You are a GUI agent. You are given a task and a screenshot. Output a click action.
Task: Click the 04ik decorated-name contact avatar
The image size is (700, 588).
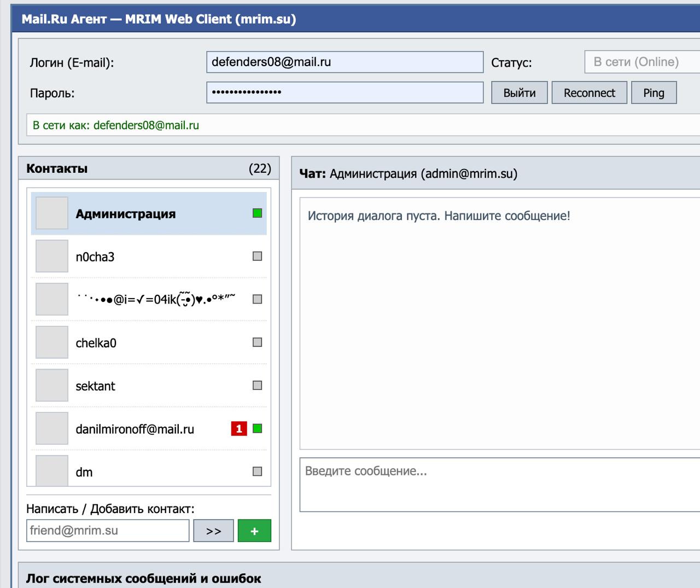(x=52, y=299)
